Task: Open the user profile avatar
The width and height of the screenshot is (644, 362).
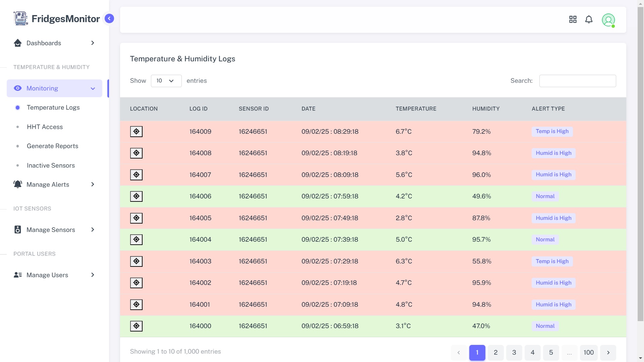Action: click(608, 20)
